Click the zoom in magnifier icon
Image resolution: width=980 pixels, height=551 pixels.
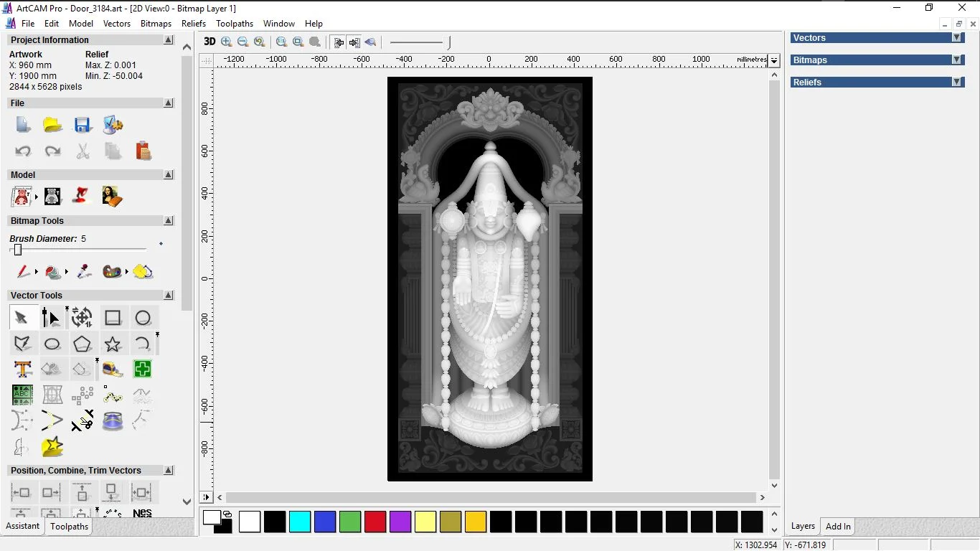(x=227, y=42)
